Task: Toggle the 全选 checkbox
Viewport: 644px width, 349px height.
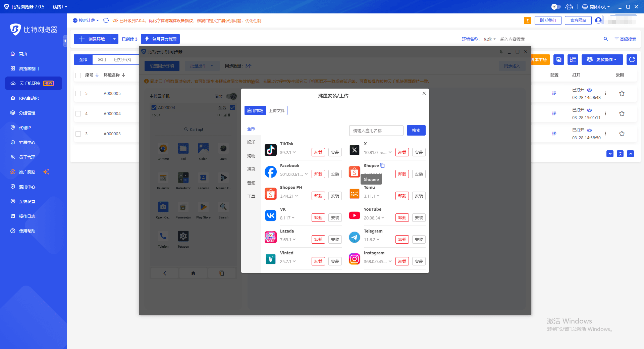Action: pyautogui.click(x=232, y=107)
